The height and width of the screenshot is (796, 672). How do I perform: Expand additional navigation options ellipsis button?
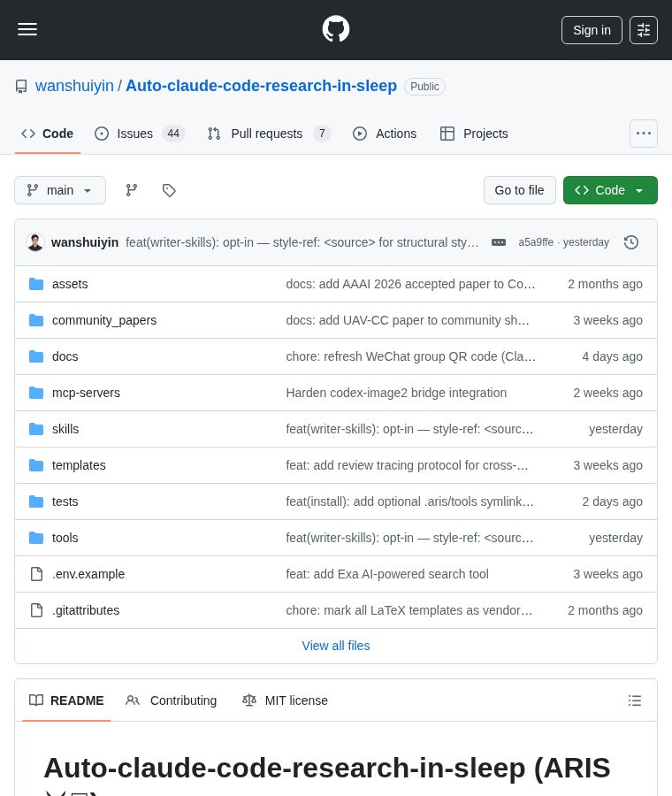pos(644,134)
